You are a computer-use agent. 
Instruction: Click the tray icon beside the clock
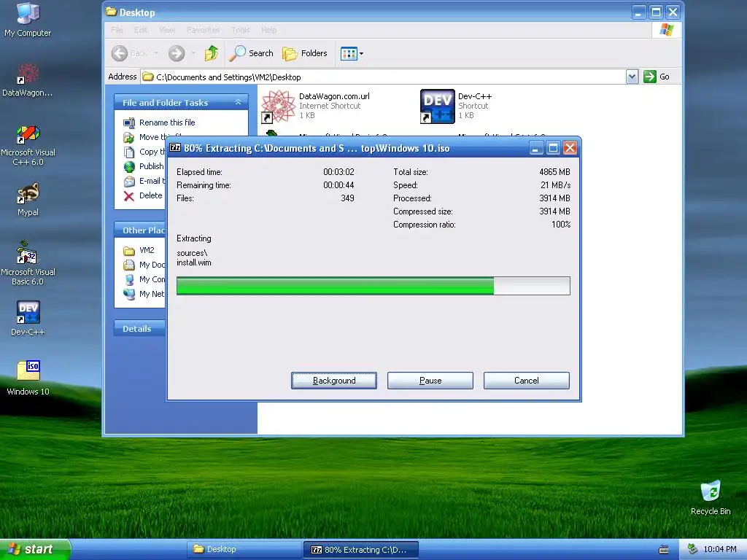(x=693, y=549)
